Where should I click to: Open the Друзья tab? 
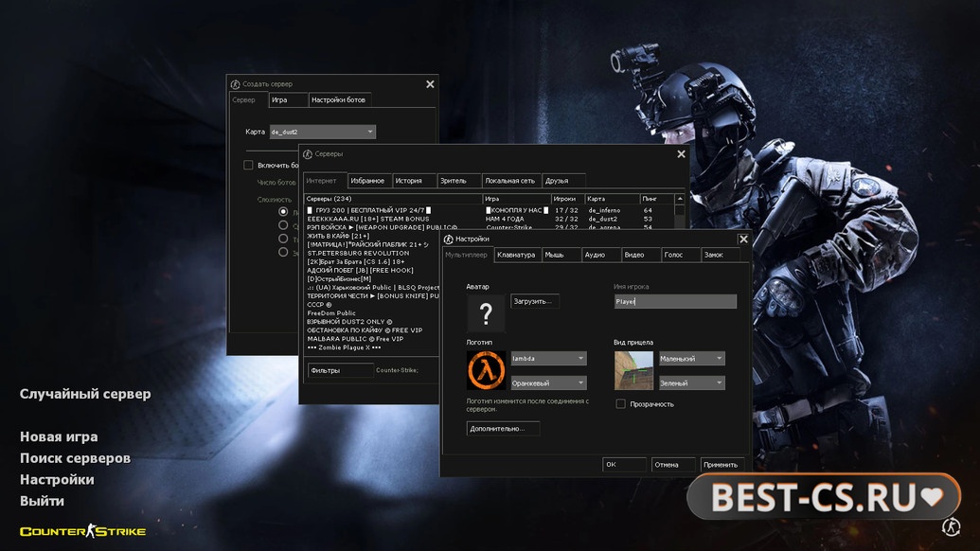(563, 181)
